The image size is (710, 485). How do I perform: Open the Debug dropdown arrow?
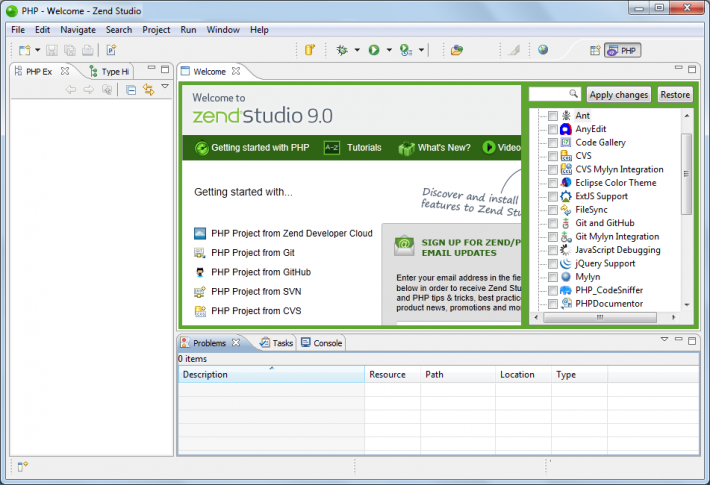[357, 50]
